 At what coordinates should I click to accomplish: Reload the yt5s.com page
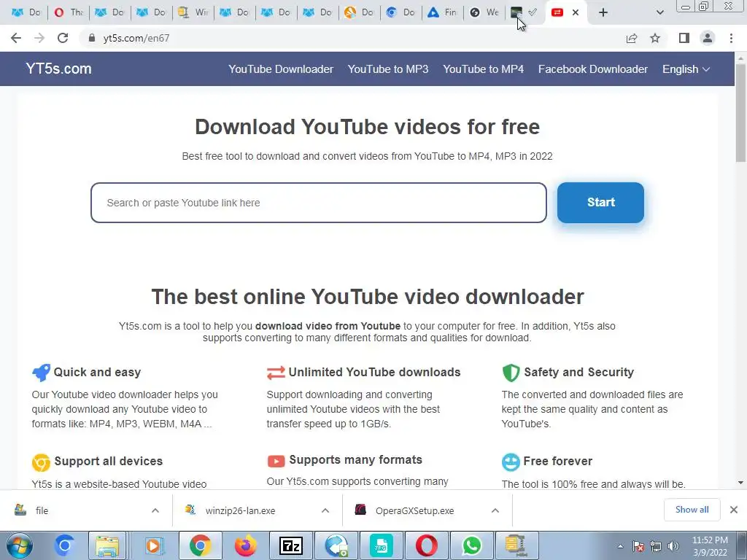63,38
